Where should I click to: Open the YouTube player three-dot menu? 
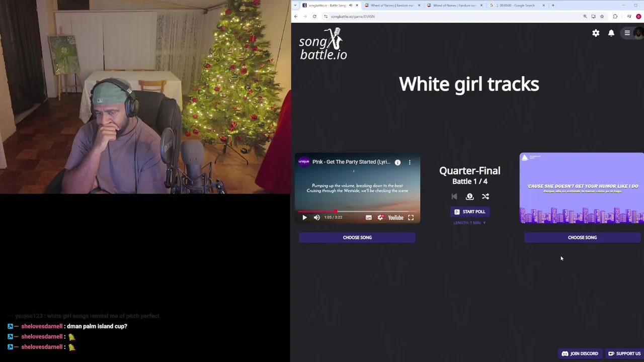tap(410, 162)
